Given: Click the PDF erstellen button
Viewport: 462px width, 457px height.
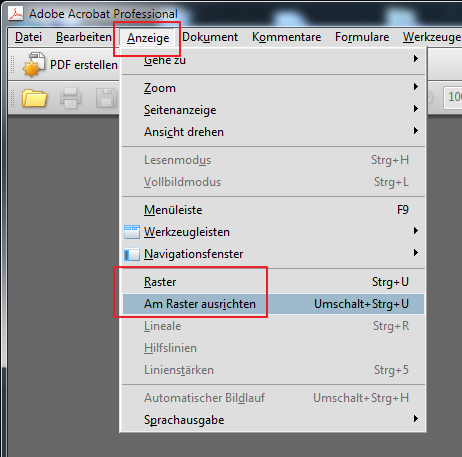Looking at the screenshot, I should point(70,65).
